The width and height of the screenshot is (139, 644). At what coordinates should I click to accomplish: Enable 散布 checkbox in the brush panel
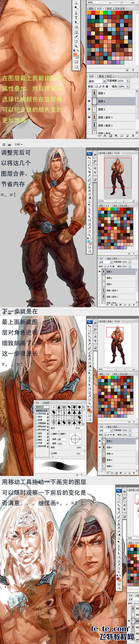pos(37,417)
